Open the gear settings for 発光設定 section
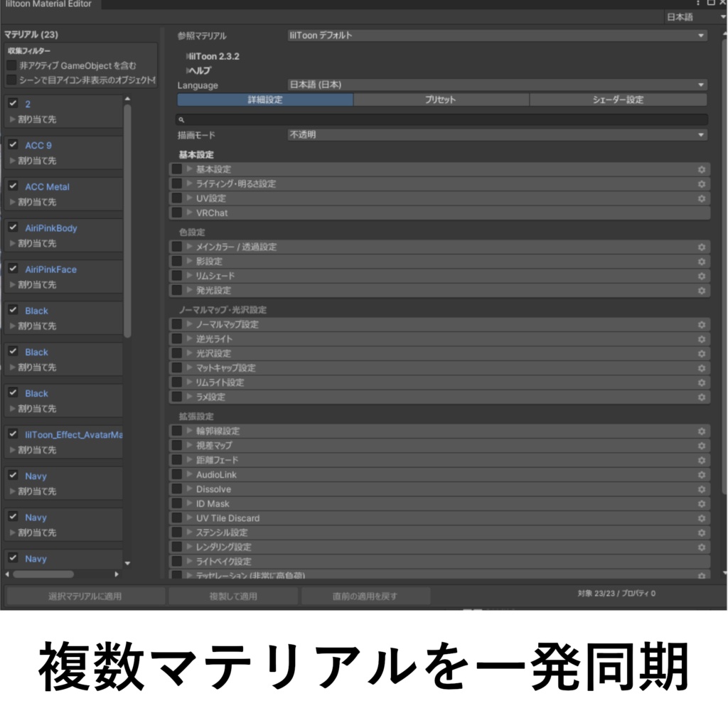 pos(701,290)
